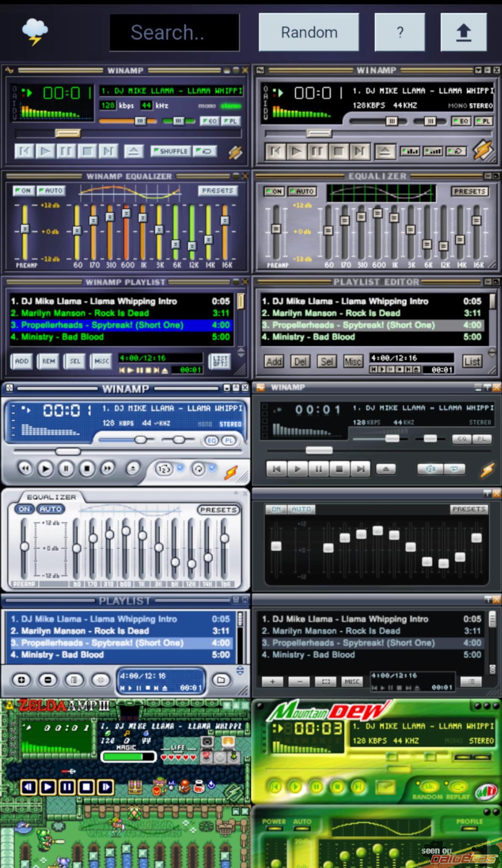502x868 pixels.
Task: Toggle ON in gray Equalizer
Action: pos(274,192)
